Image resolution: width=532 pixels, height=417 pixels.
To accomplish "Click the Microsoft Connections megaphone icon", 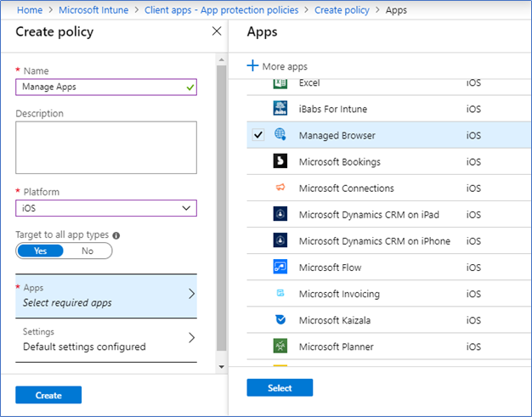I will click(x=280, y=188).
